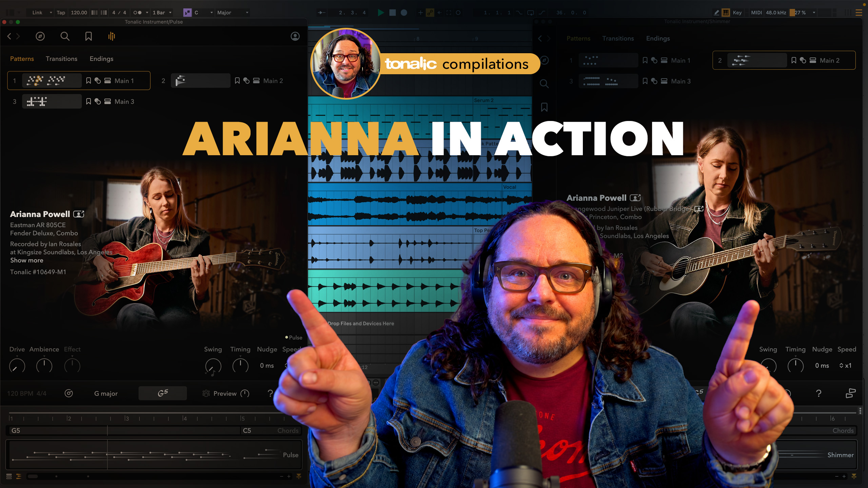Open the help question mark in Shimmer
The height and width of the screenshot is (488, 868).
(x=818, y=393)
